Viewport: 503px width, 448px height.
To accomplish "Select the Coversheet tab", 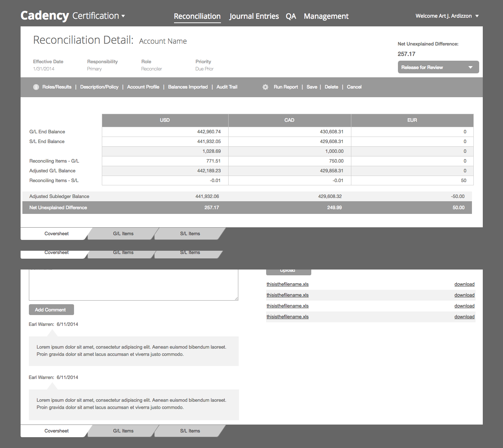I will (56, 233).
